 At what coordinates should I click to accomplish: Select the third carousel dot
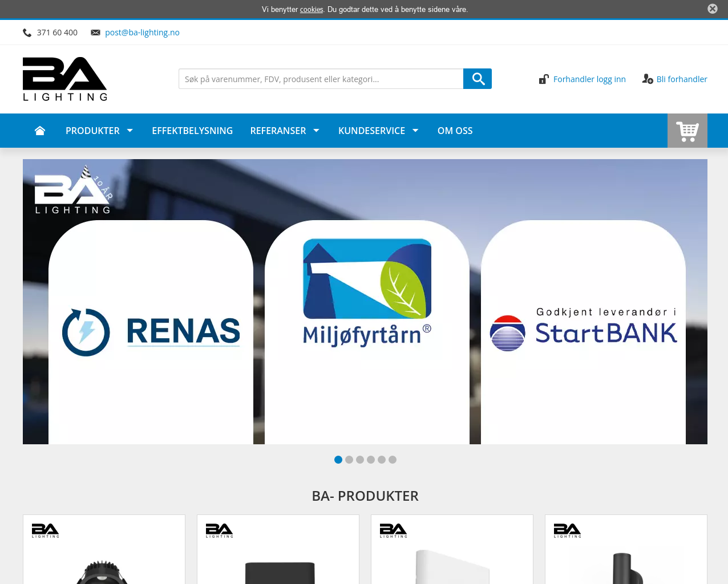click(x=360, y=460)
